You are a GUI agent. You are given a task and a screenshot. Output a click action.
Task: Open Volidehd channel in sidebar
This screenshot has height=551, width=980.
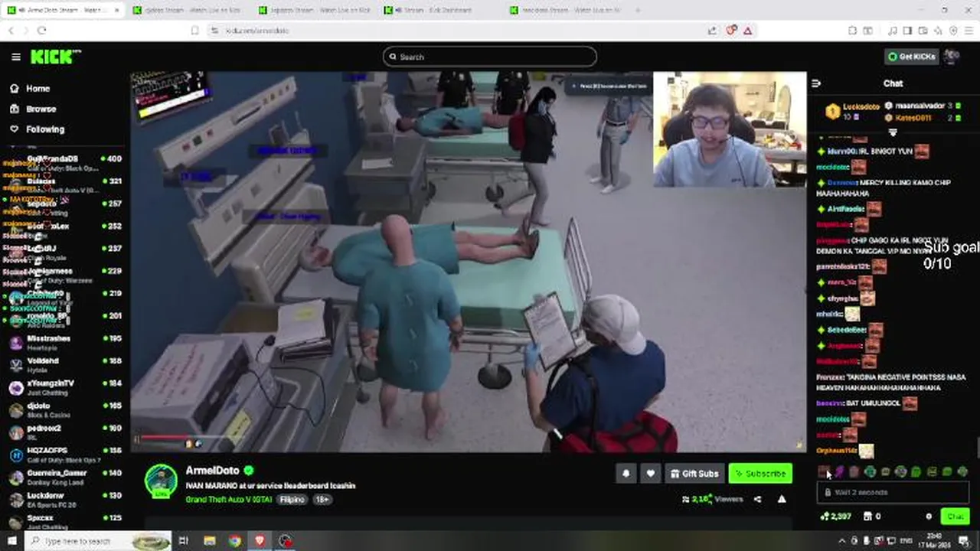point(64,364)
